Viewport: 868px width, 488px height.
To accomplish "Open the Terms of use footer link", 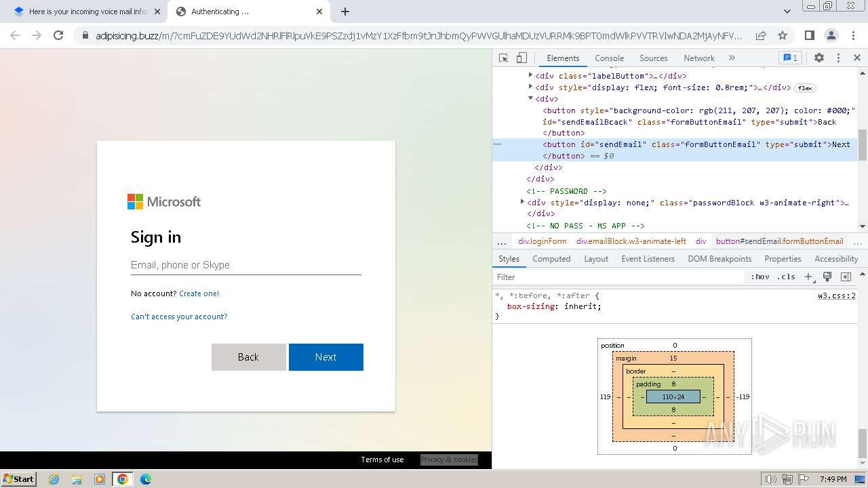I will (x=382, y=460).
